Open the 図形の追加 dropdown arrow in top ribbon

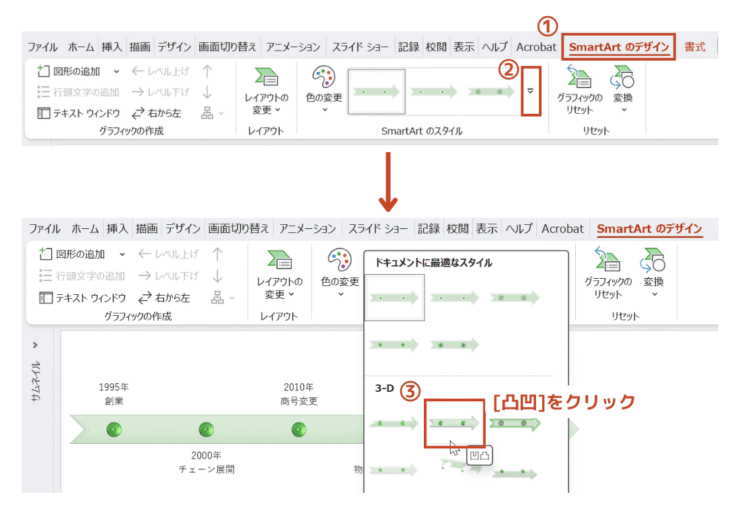click(116, 71)
